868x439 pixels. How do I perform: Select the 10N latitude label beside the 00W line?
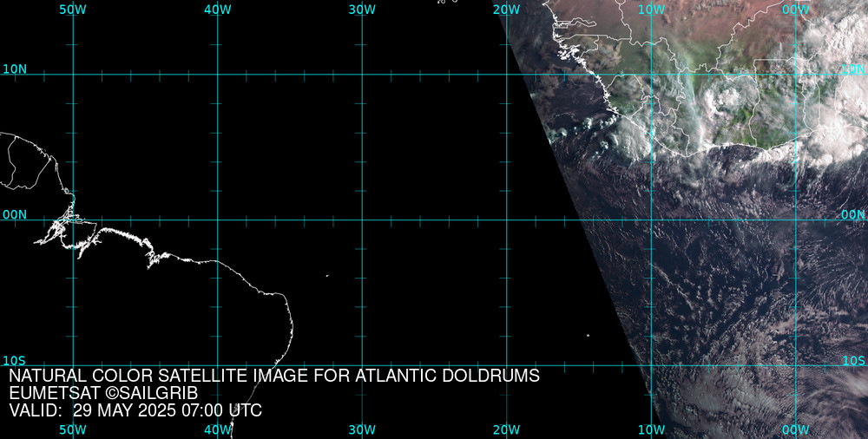click(853, 69)
